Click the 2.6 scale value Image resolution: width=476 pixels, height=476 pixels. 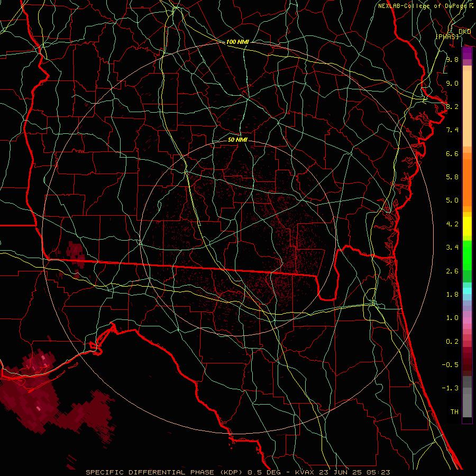[x=452, y=271]
